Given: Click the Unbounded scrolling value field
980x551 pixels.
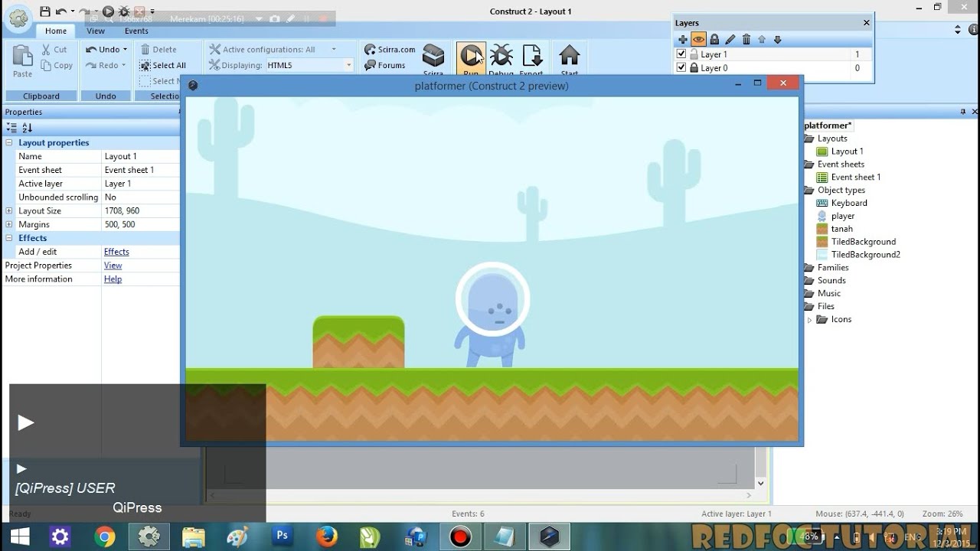Looking at the screenshot, I should pos(141,197).
